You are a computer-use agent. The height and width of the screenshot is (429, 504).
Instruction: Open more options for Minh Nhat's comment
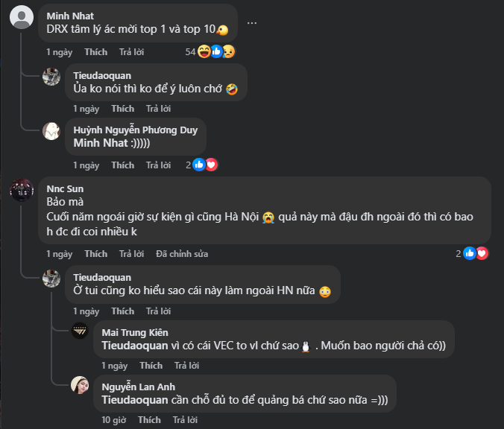252,23
